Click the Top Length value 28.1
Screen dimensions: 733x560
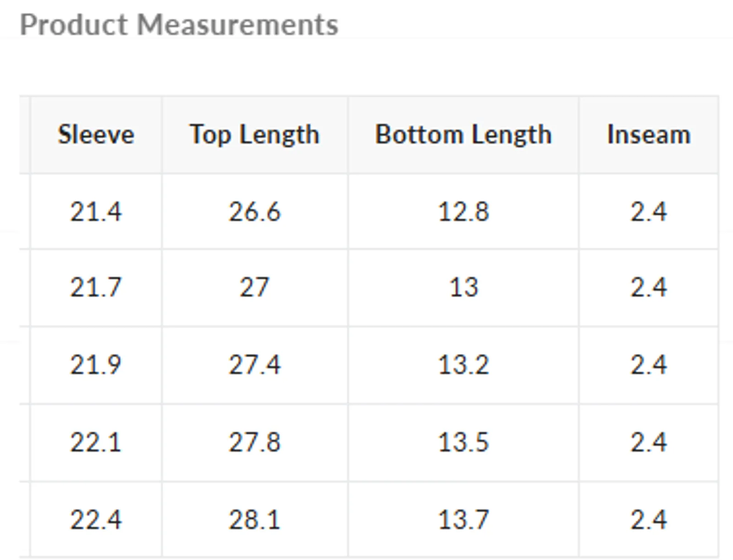(255, 520)
